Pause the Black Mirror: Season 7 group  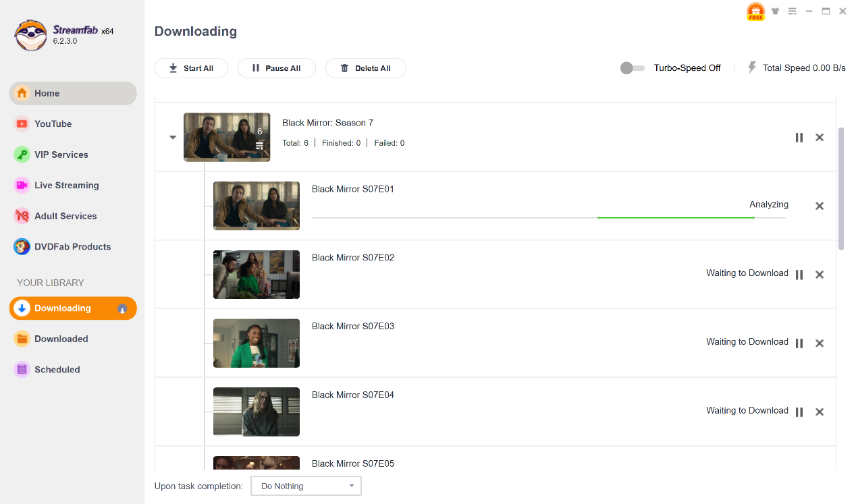tap(799, 138)
